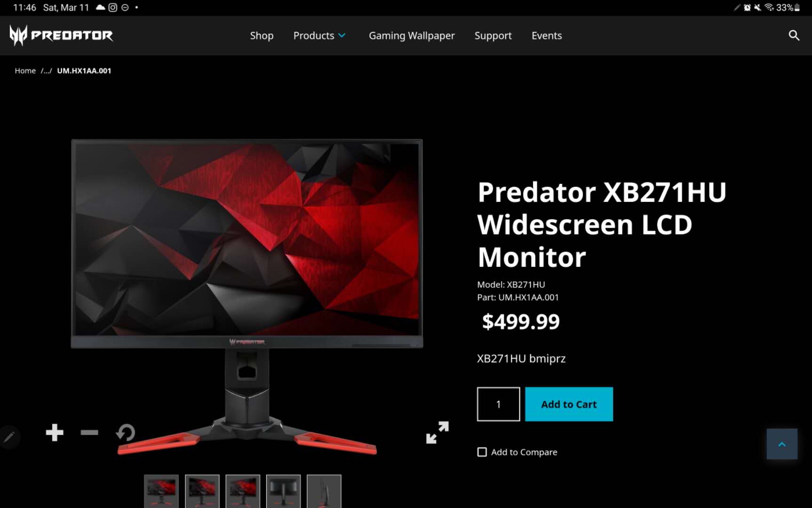Click the scroll-to-top chevron button

pyautogui.click(x=782, y=444)
